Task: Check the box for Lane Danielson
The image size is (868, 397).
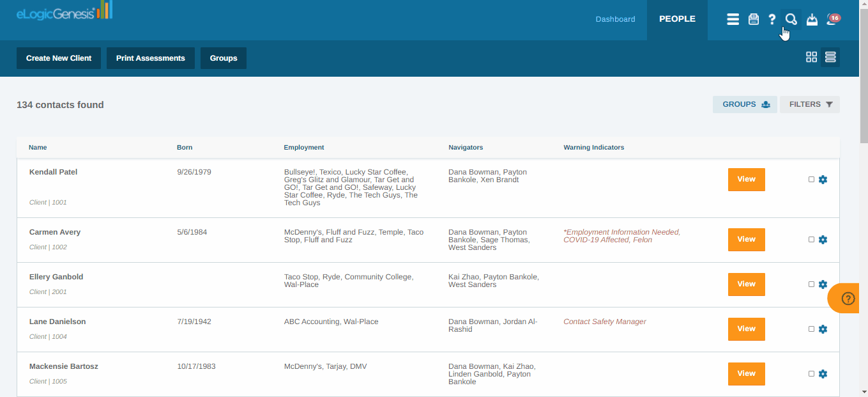Action: (811, 329)
